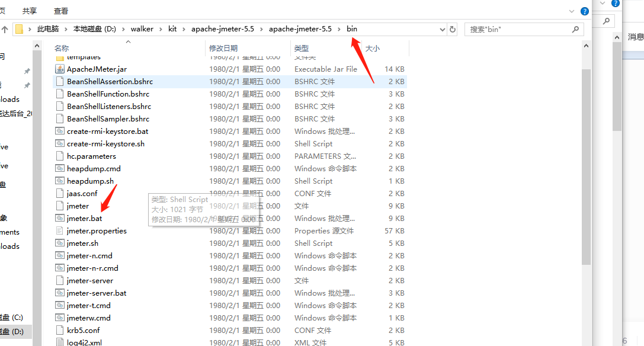Click the jmeter-n.cmd file icon
This screenshot has height=346, width=644.
60,255
